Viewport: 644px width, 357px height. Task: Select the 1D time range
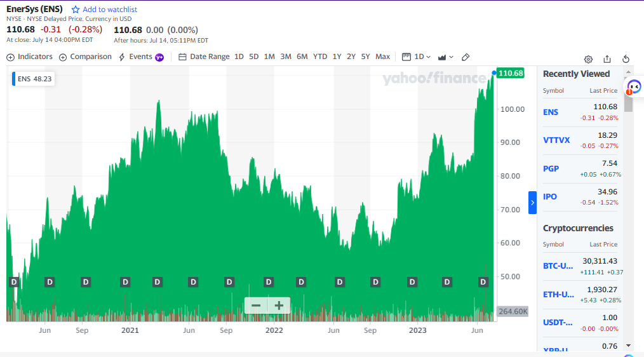click(x=239, y=57)
